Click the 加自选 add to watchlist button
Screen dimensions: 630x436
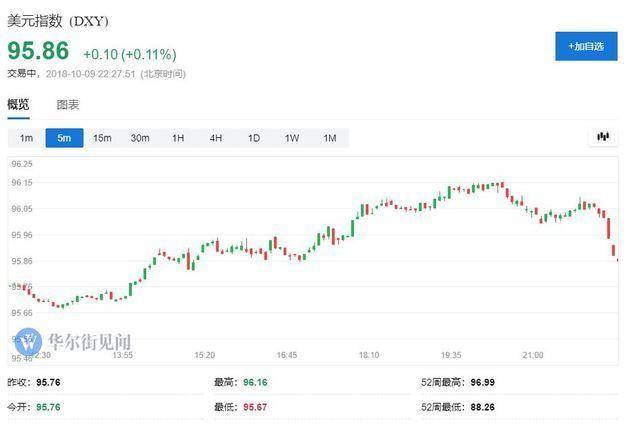point(586,46)
